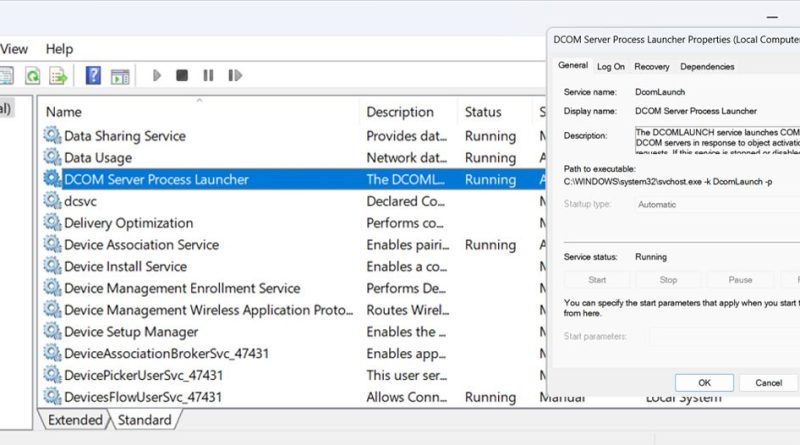Open the Help menu
800x445 pixels.
60,49
